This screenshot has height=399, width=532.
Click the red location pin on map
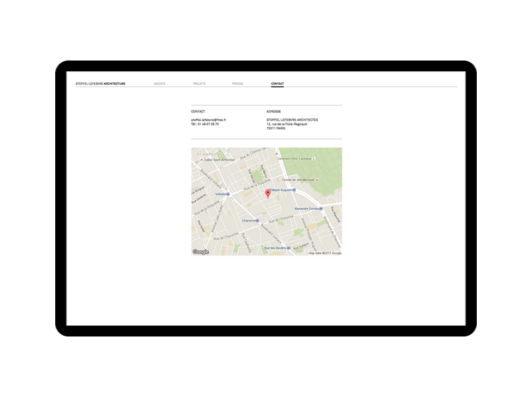tap(268, 194)
